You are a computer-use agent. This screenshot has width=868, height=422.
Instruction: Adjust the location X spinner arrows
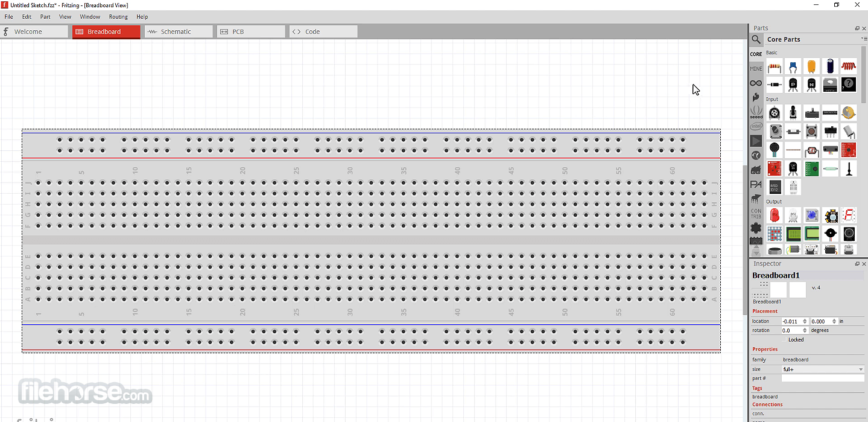pos(806,321)
